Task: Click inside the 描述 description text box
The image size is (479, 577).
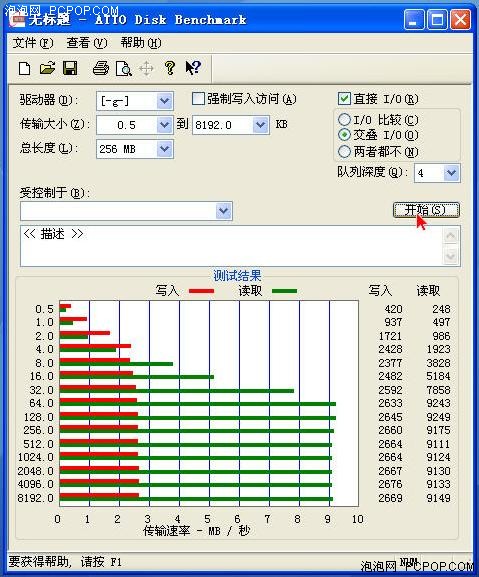Action: click(x=232, y=246)
